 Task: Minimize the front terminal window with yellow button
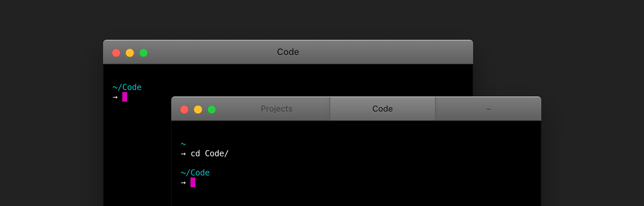[x=198, y=110]
